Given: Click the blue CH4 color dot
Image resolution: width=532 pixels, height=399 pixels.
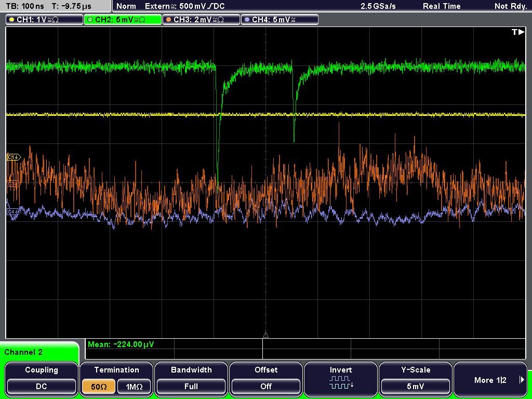Looking at the screenshot, I should (247, 20).
